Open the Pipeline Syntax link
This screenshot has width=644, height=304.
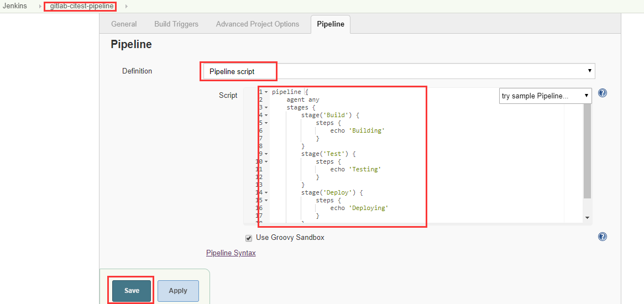231,253
